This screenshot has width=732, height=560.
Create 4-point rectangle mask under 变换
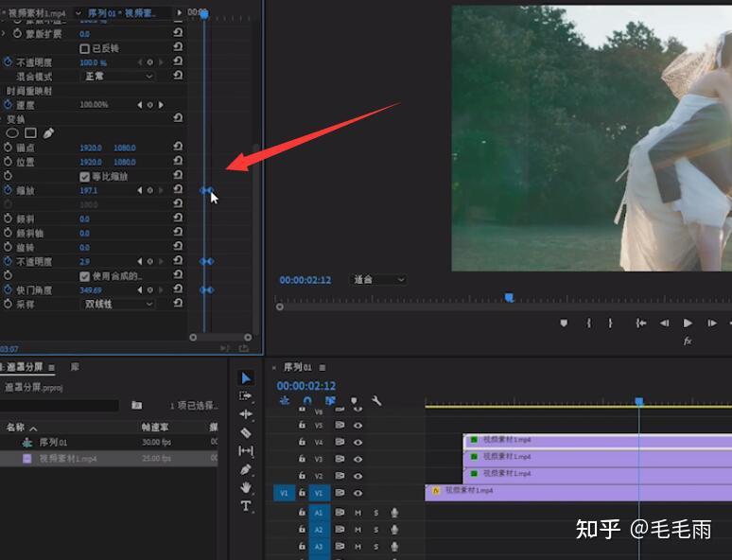tap(31, 133)
